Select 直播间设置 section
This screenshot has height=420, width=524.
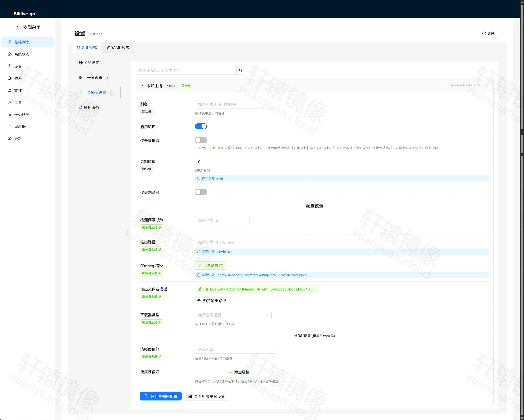click(96, 93)
